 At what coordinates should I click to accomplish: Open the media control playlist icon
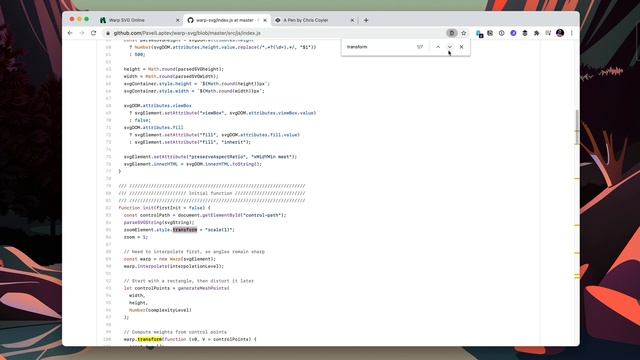tap(548, 33)
